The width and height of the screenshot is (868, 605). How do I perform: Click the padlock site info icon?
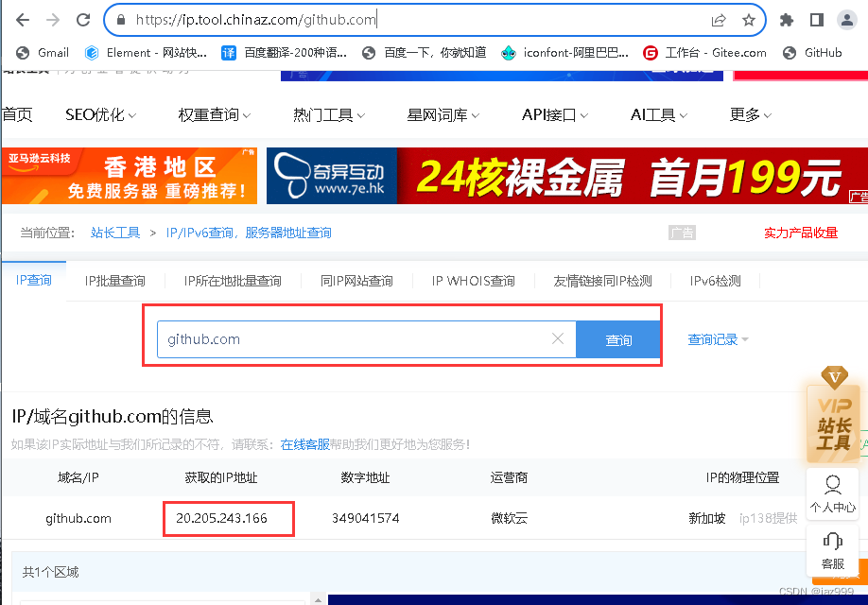pos(121,20)
